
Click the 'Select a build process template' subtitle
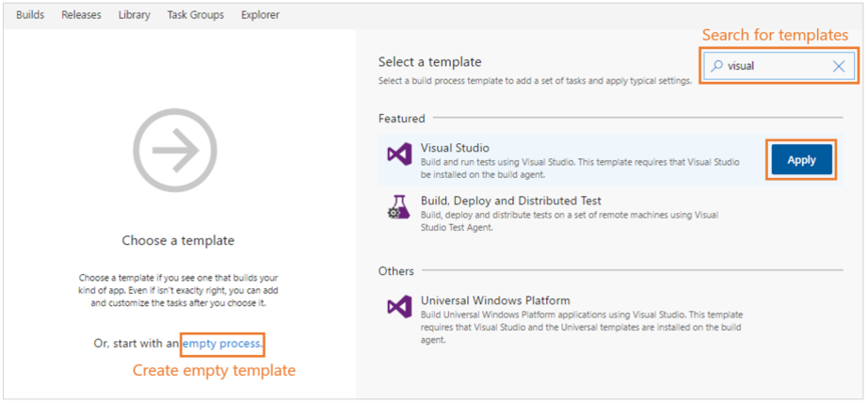pos(536,81)
